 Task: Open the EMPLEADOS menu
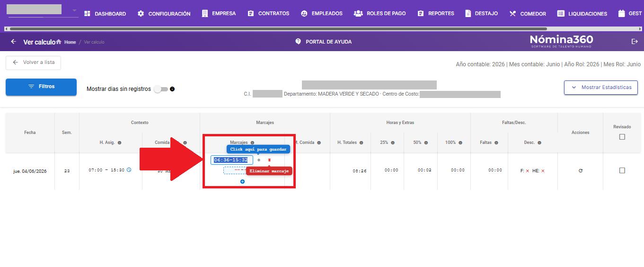pos(322,14)
